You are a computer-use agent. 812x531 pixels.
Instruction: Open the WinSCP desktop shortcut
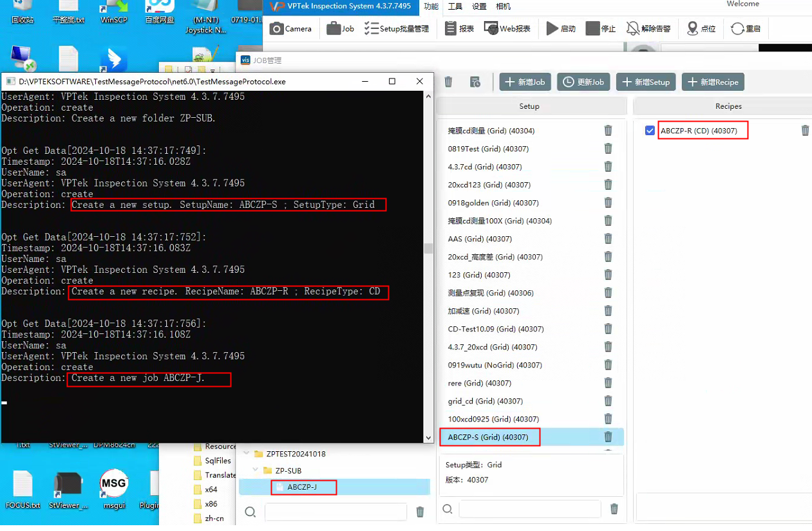(x=114, y=13)
